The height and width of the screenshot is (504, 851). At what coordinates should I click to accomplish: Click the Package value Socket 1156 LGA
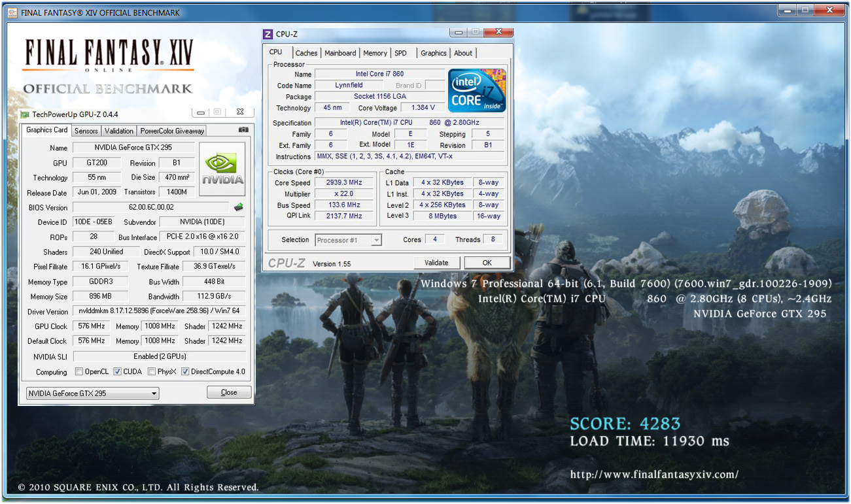coord(379,96)
